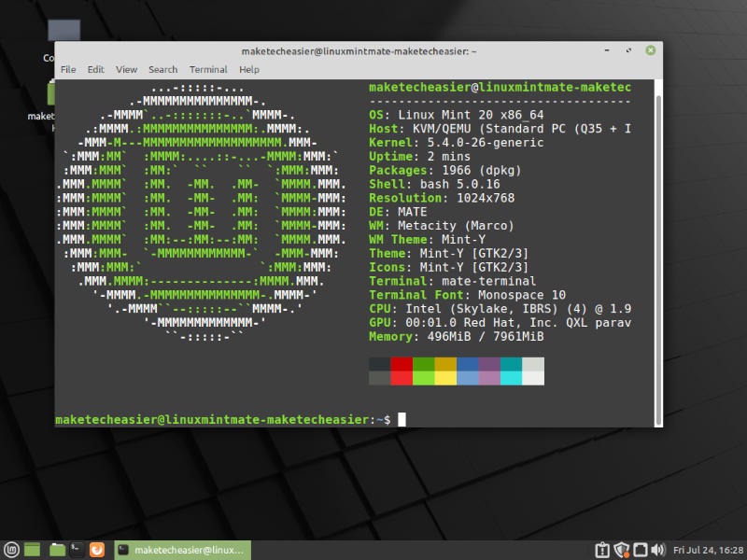This screenshot has height=560, width=747.
Task: Click the network icon in system tray
Action: coord(639,549)
